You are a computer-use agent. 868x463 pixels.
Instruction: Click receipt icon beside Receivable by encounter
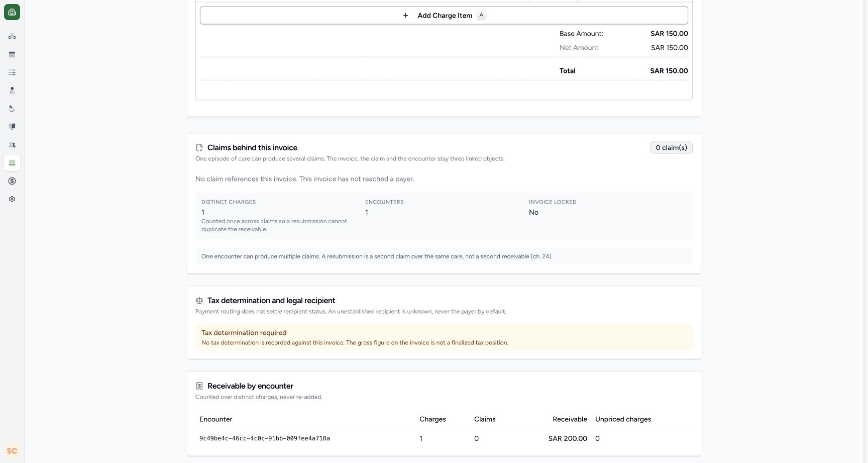coord(199,386)
